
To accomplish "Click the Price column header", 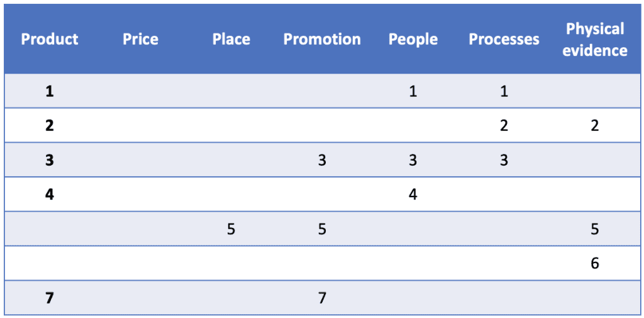I will coord(140,39).
